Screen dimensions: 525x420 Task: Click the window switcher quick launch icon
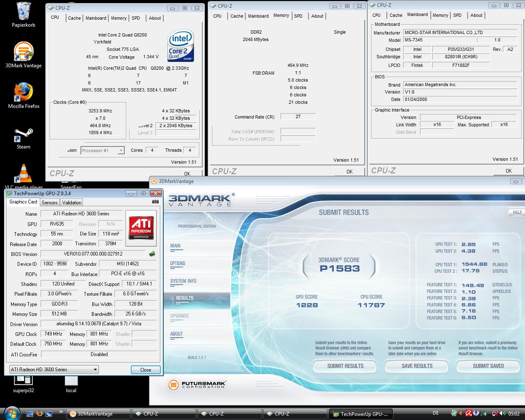point(49,413)
